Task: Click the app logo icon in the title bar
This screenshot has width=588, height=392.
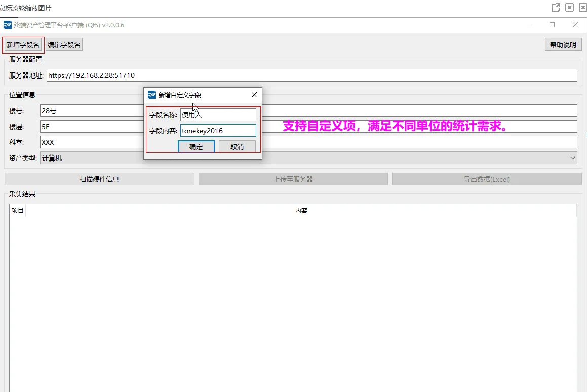Action: pyautogui.click(x=8, y=25)
